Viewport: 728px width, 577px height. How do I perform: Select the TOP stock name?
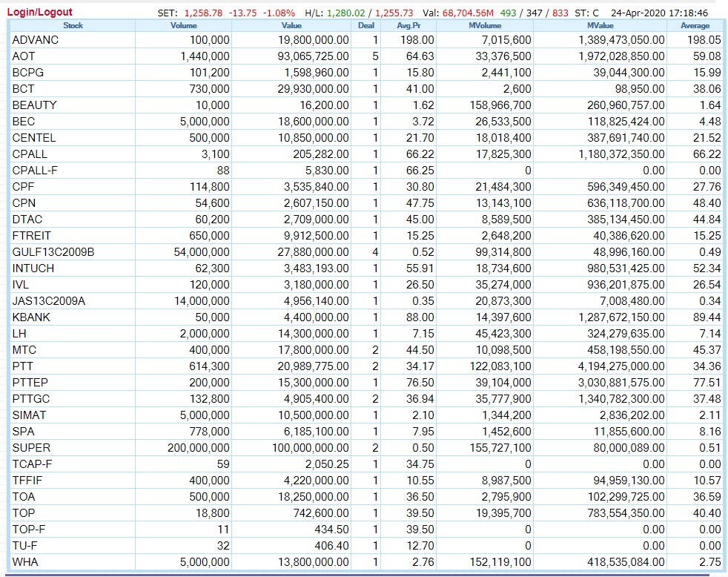[x=24, y=513]
